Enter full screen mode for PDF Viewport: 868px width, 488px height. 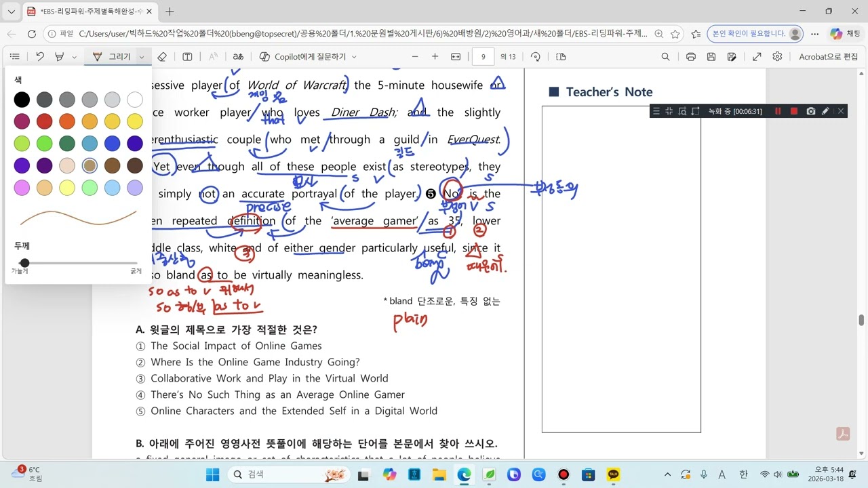pos(757,57)
